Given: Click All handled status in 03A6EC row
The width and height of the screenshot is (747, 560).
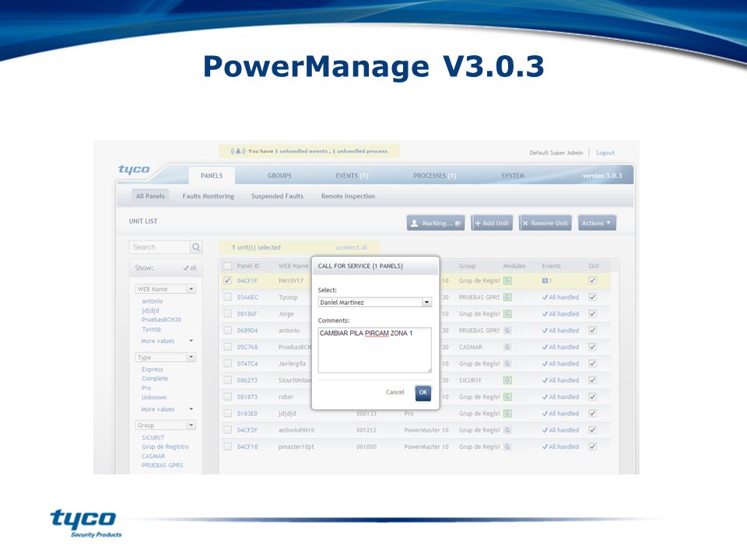Looking at the screenshot, I should point(560,298).
